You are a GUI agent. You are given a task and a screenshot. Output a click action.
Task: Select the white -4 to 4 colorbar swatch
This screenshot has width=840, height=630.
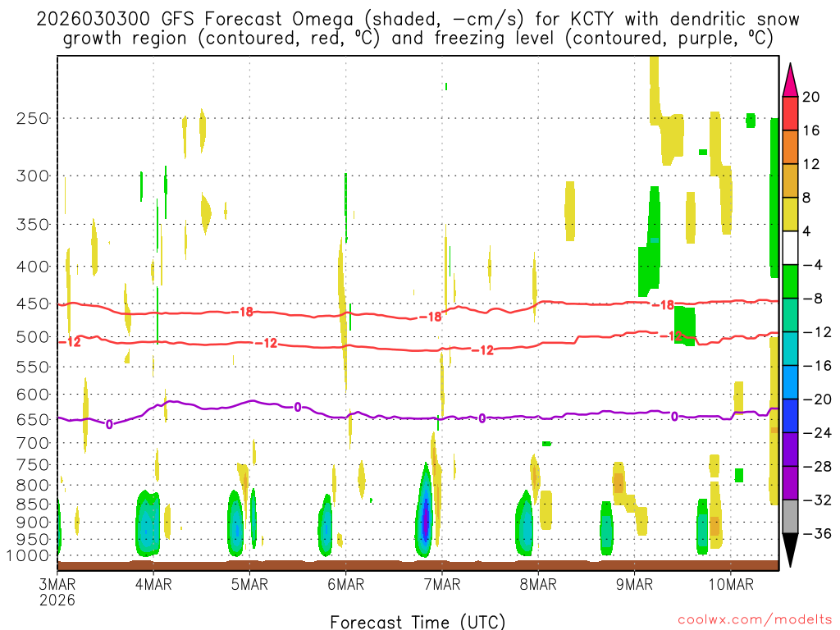click(x=790, y=248)
